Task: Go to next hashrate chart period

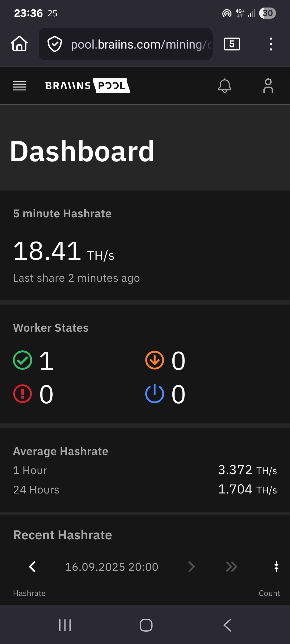Action: [x=191, y=567]
